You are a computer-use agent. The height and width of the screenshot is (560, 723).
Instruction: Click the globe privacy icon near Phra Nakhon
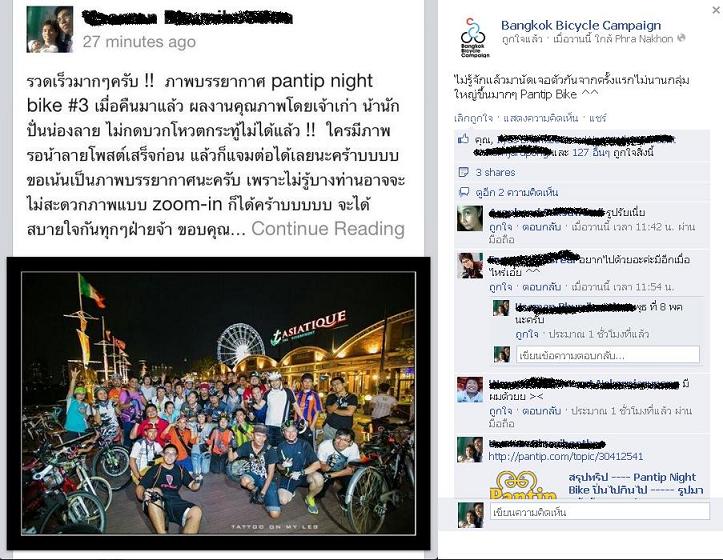(x=681, y=38)
